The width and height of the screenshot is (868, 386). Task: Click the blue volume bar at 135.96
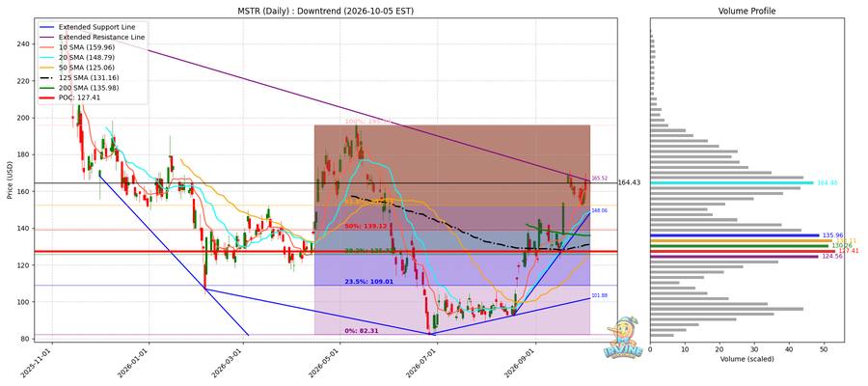pyautogui.click(x=735, y=235)
